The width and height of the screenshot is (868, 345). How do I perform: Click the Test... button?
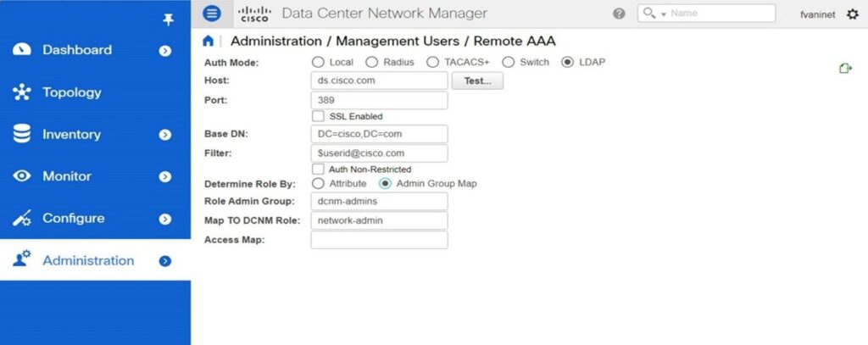pos(477,81)
